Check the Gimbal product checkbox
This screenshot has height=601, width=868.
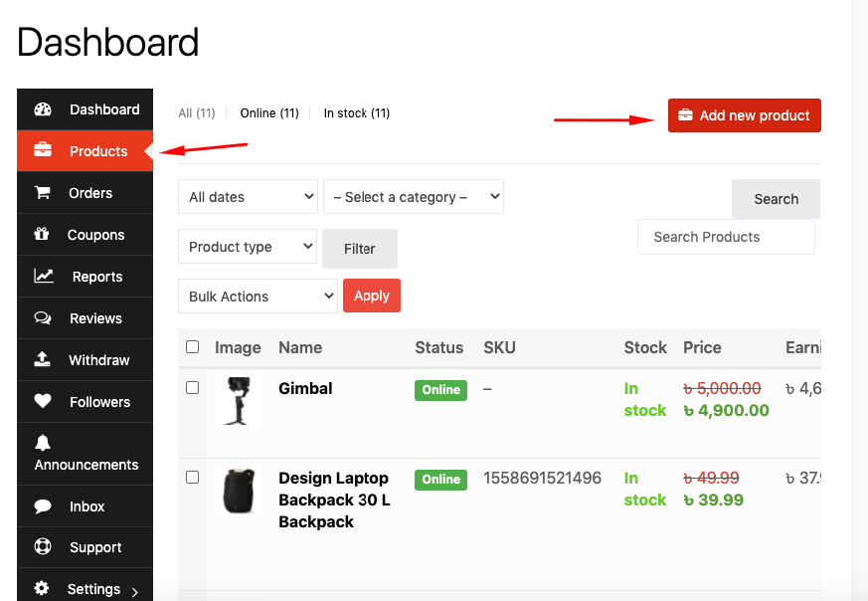point(192,388)
